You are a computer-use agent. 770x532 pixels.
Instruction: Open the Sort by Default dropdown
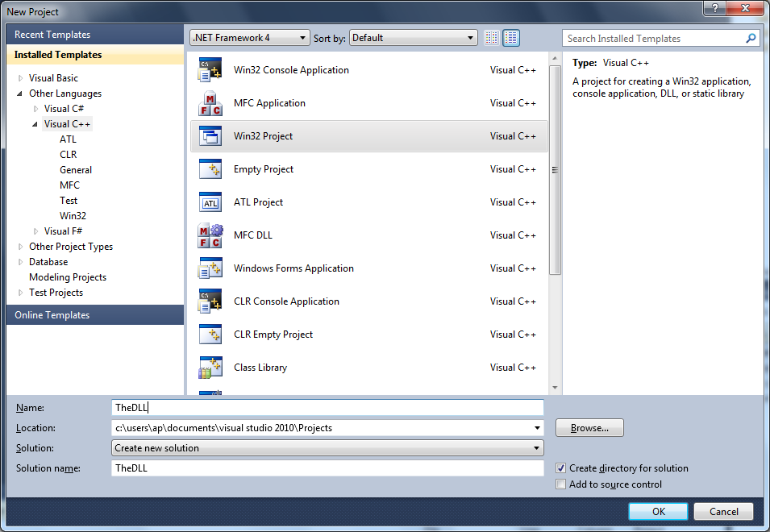tap(414, 38)
